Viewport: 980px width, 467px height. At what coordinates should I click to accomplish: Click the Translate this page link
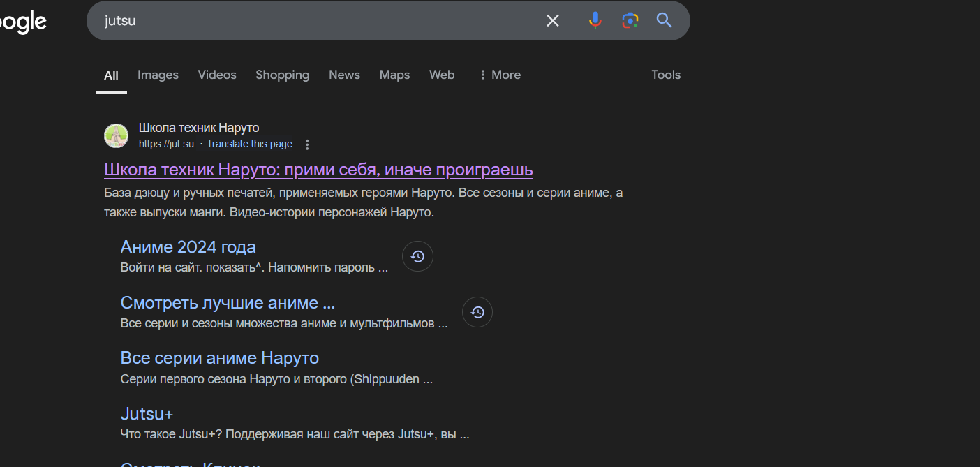pos(249,144)
